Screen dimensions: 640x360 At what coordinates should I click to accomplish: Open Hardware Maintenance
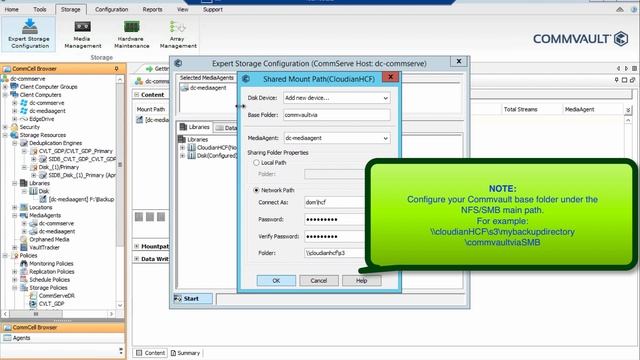[131, 34]
